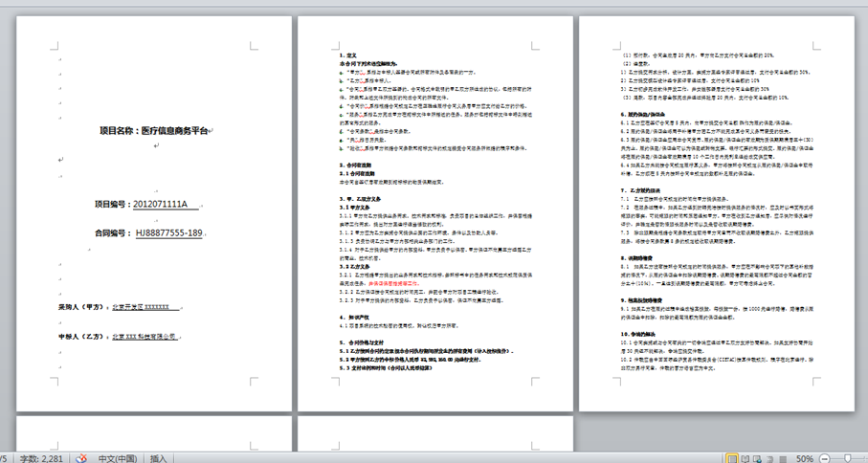Click the heading 5. 合同价格与支付
This screenshot has width=868, height=463.
pos(362,342)
